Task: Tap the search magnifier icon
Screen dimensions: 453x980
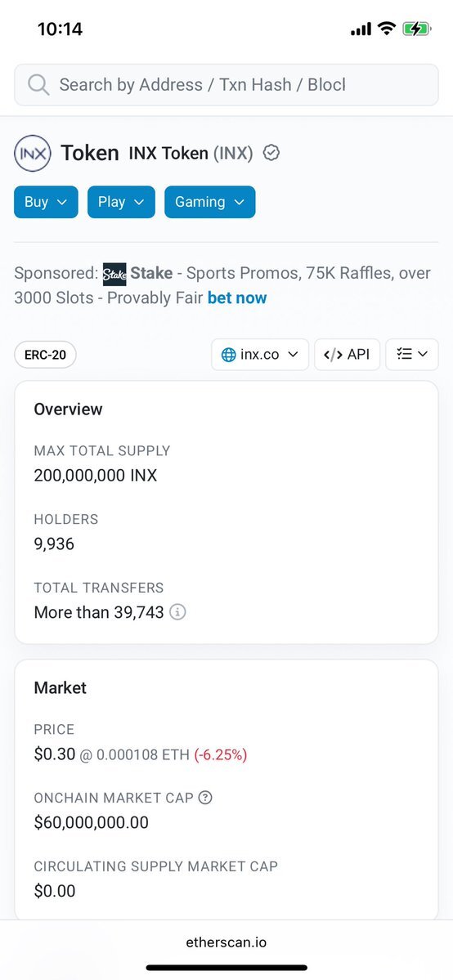Action: [38, 85]
